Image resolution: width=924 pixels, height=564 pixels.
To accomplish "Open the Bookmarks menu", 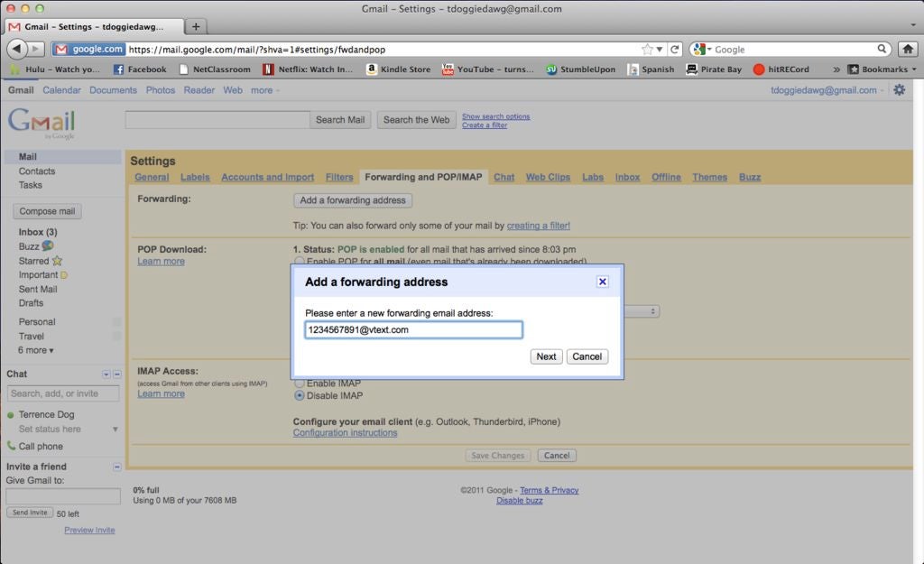I will point(882,69).
